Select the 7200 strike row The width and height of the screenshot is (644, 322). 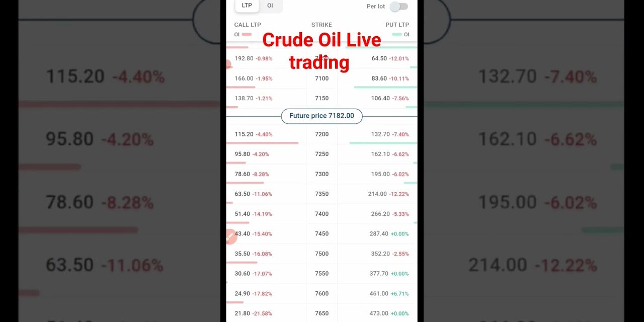[321, 134]
